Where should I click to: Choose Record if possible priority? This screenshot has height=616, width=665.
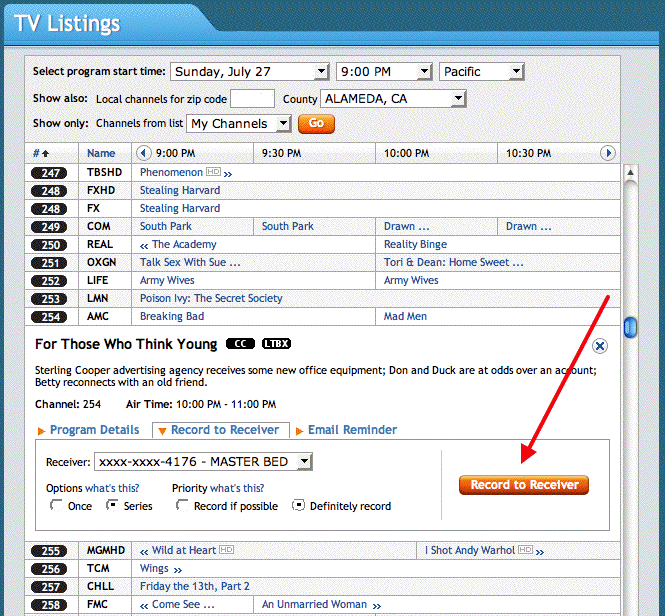coord(182,506)
